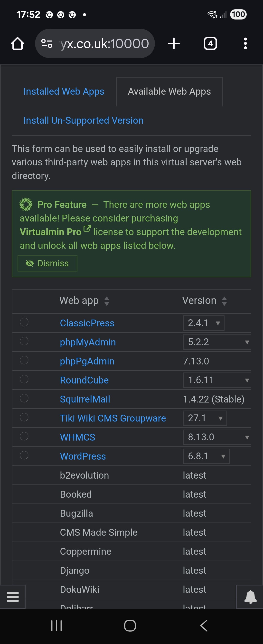
Task: Switch to Installed Web Apps tab
Action: pyautogui.click(x=64, y=91)
